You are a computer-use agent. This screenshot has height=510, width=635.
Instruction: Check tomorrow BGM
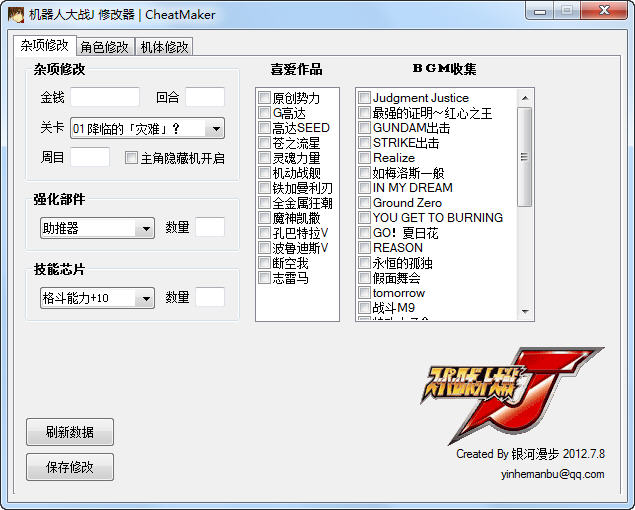(364, 292)
